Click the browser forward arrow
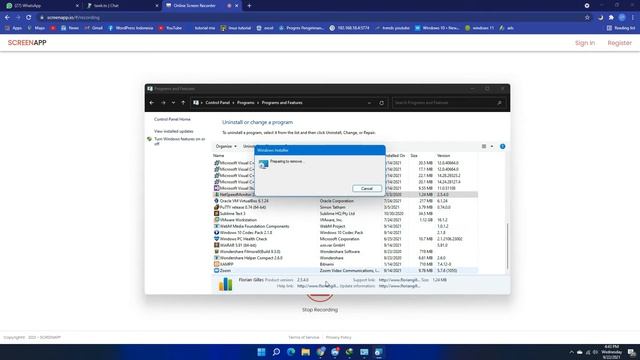The width and height of the screenshot is (640, 360). pos(18,18)
